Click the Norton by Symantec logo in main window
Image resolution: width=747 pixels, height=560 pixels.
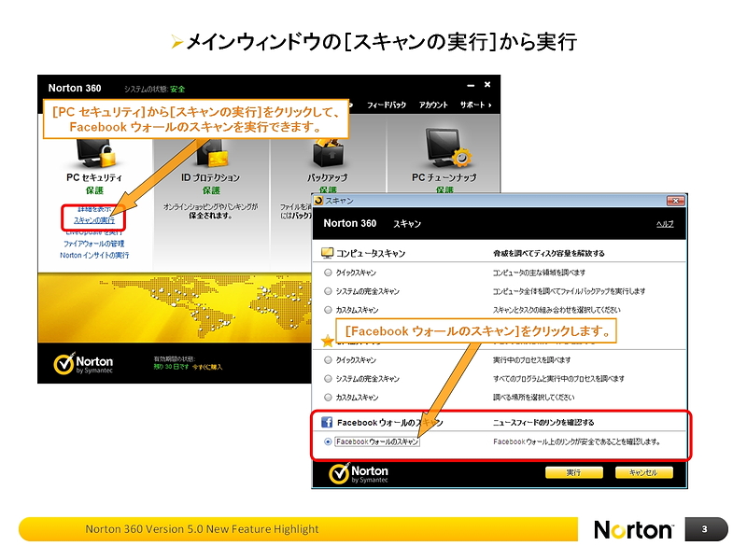click(x=83, y=364)
